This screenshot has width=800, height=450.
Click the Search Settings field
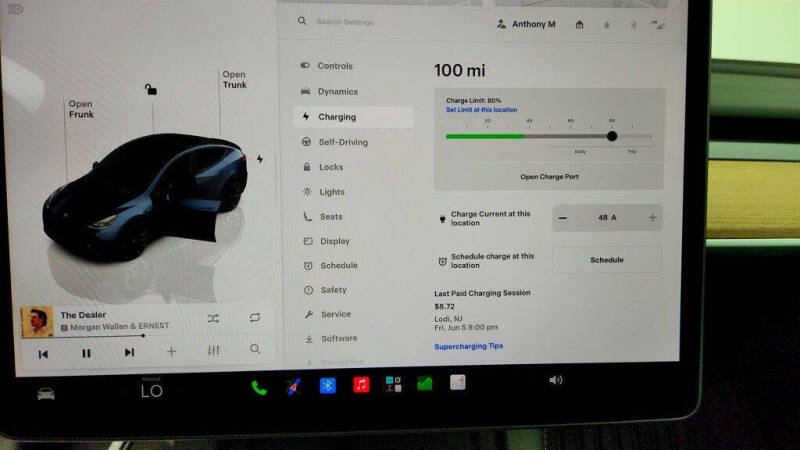(x=345, y=22)
